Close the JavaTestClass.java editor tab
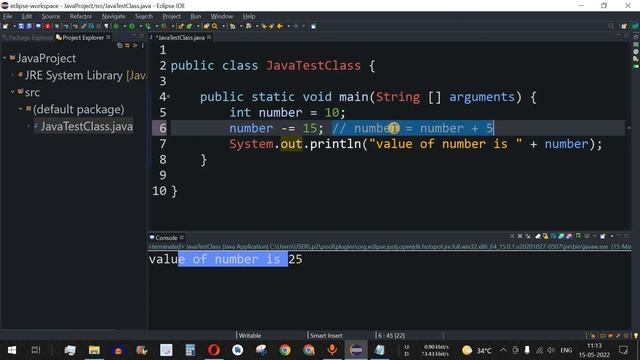640x360 pixels. (x=209, y=37)
